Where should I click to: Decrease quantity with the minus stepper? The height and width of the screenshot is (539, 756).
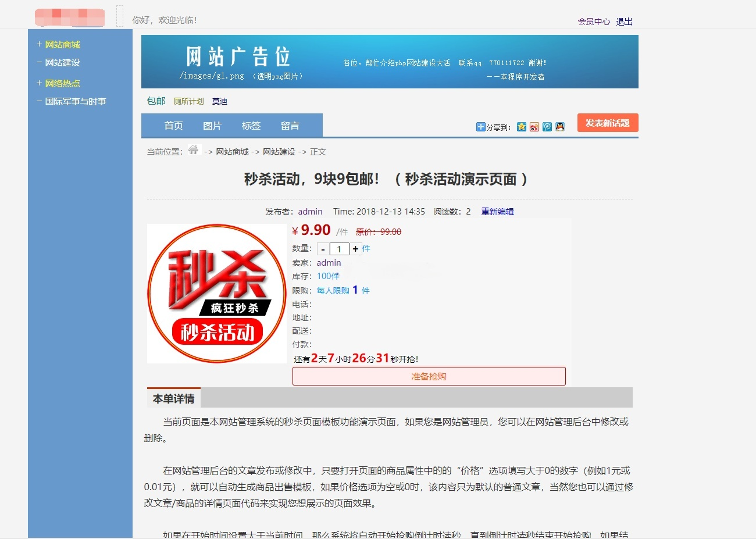(x=322, y=248)
